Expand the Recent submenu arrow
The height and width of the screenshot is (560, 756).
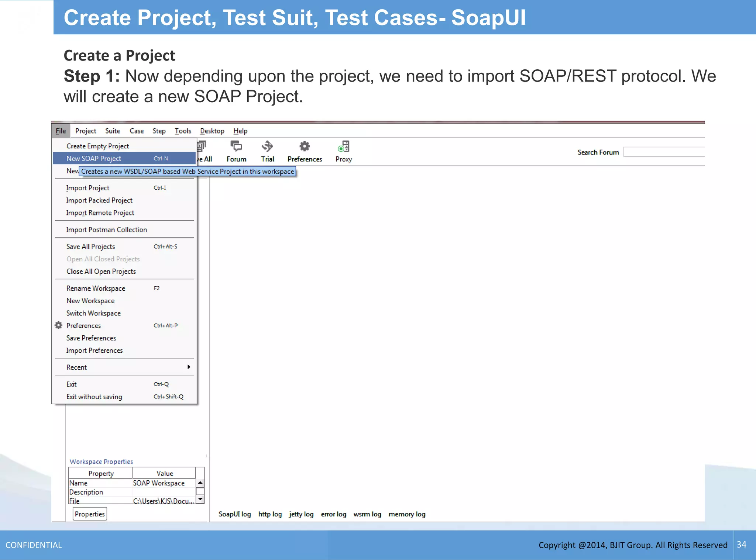pos(189,367)
